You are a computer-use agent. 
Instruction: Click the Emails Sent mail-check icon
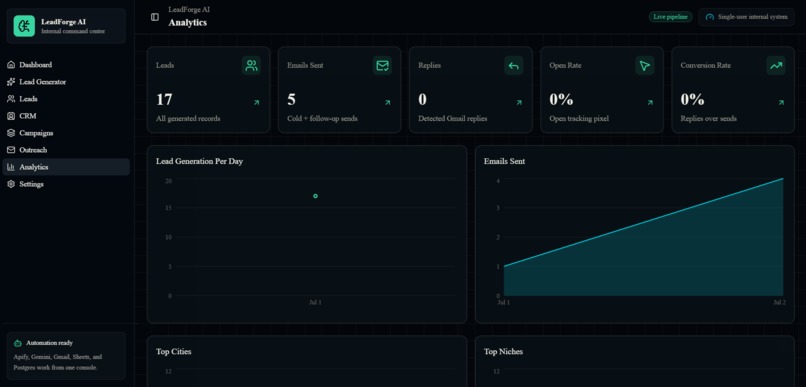[x=382, y=66]
